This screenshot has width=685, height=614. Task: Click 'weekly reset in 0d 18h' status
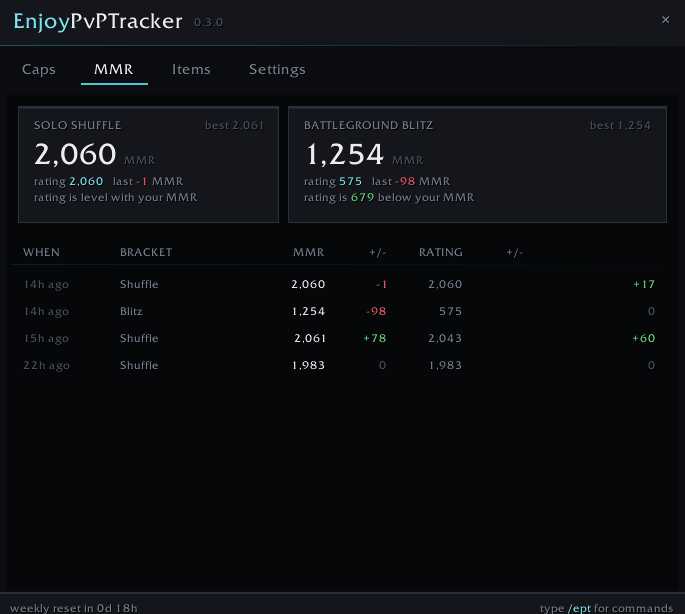[x=73, y=608]
